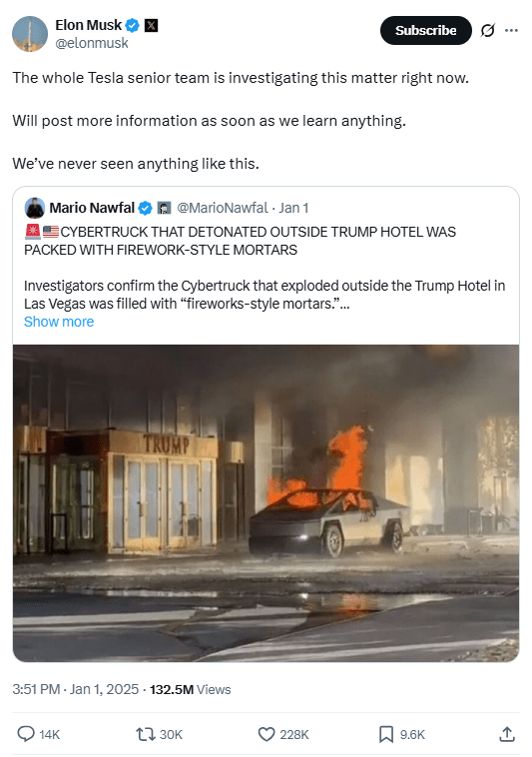Click Elon Musk's blue verified badge
This screenshot has height=757, width=532.
[133, 25]
